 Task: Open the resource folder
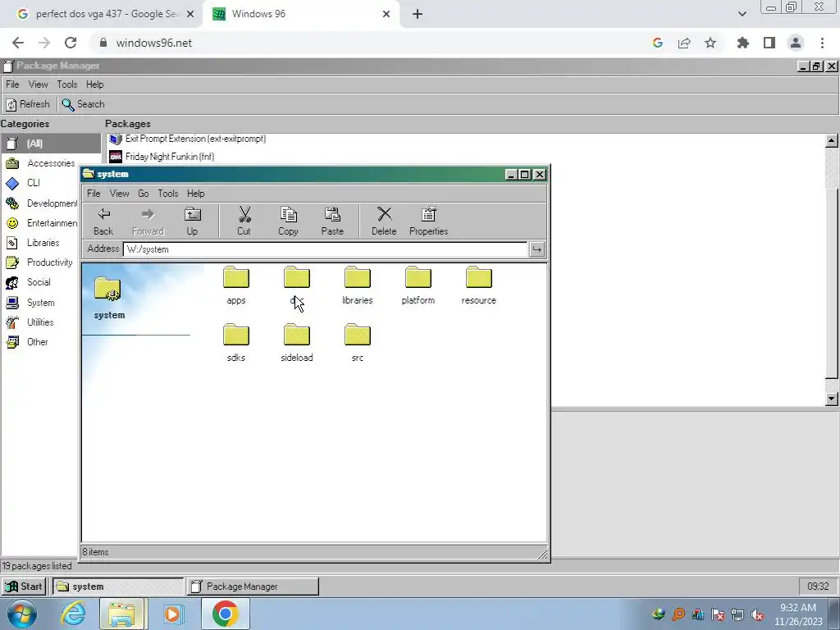[x=479, y=286]
